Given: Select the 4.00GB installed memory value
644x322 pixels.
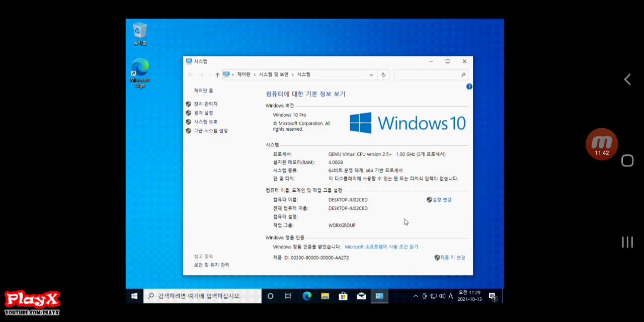Looking at the screenshot, I should click(336, 163).
